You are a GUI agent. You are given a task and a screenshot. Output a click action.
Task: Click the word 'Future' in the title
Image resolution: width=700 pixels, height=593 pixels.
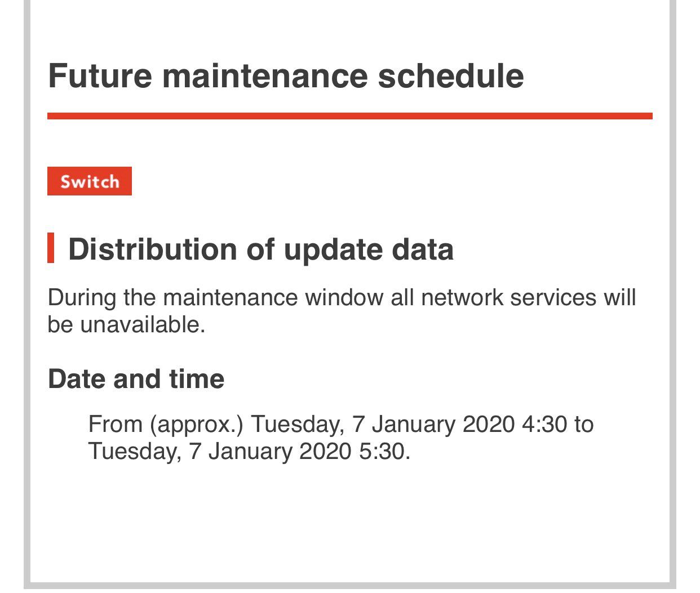pyautogui.click(x=100, y=76)
